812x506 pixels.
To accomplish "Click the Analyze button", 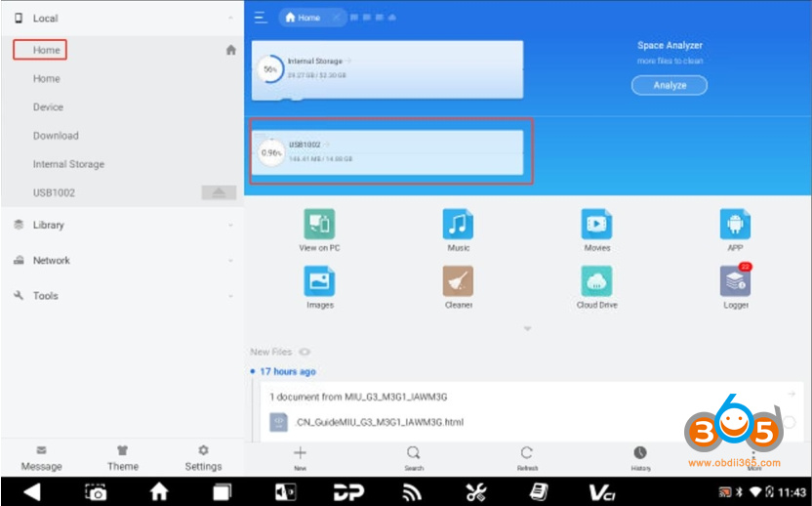I will coord(669,85).
